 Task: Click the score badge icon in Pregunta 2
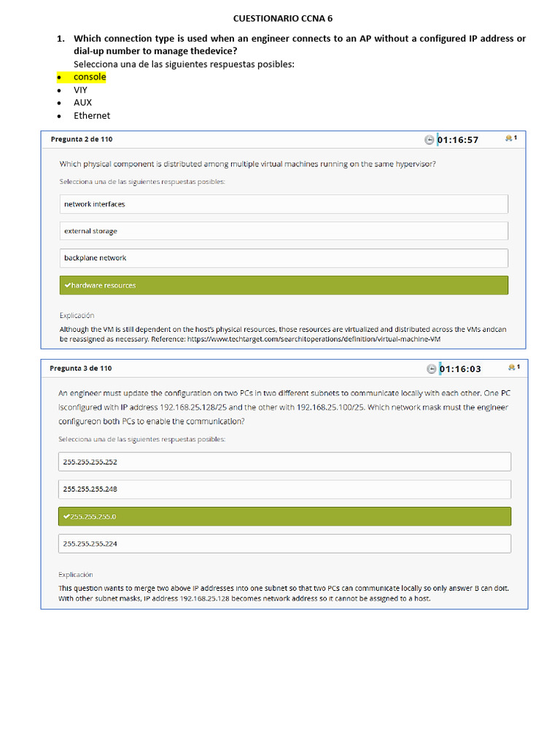coord(509,138)
